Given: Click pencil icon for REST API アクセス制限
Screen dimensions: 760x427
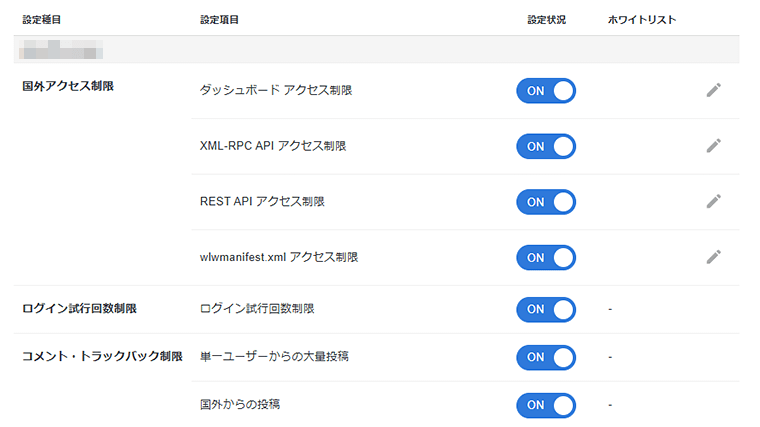Looking at the screenshot, I should 713,201.
